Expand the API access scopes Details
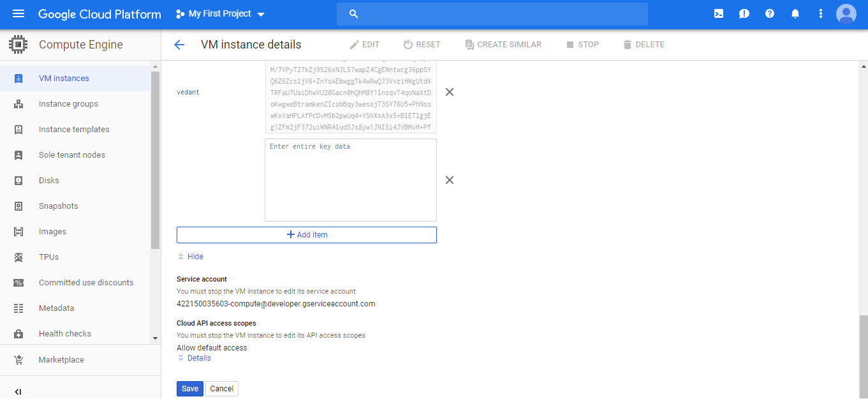Image resolution: width=868 pixels, height=399 pixels. pyautogui.click(x=195, y=358)
